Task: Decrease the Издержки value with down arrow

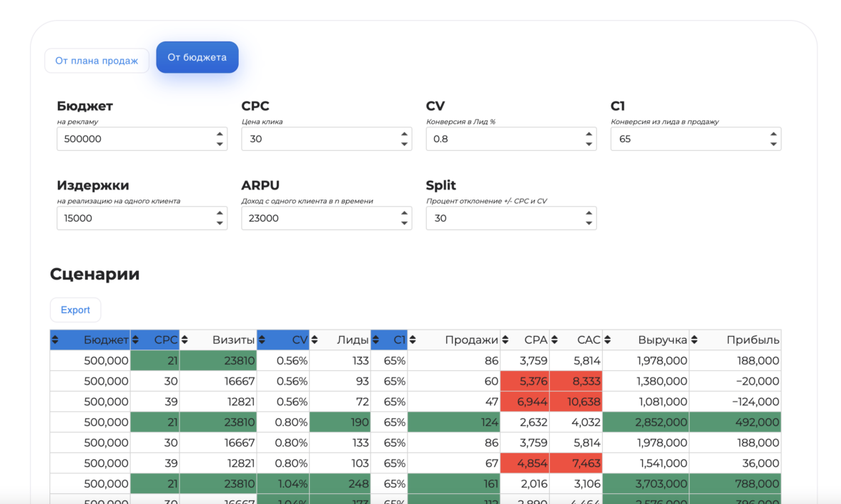Action: point(220,224)
